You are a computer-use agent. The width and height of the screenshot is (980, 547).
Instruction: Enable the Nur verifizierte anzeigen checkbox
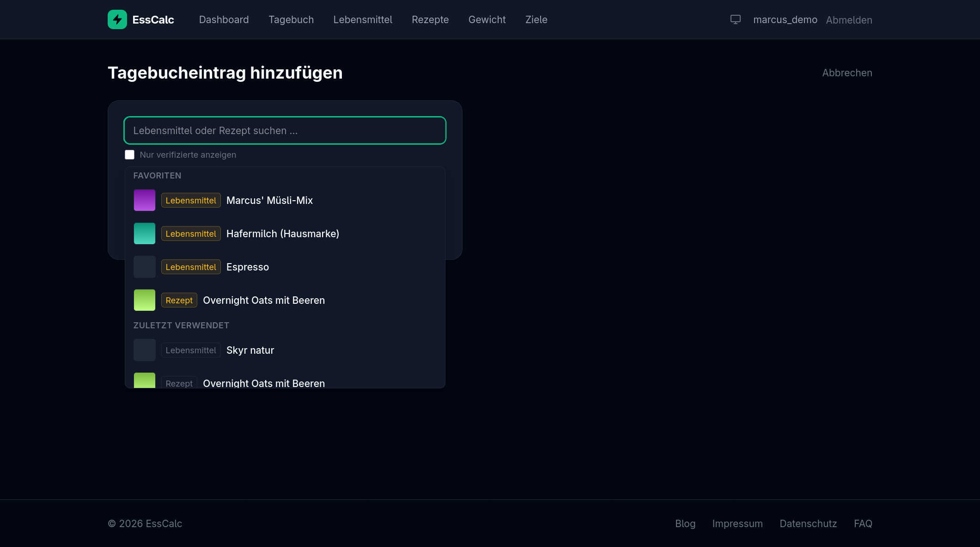(129, 154)
